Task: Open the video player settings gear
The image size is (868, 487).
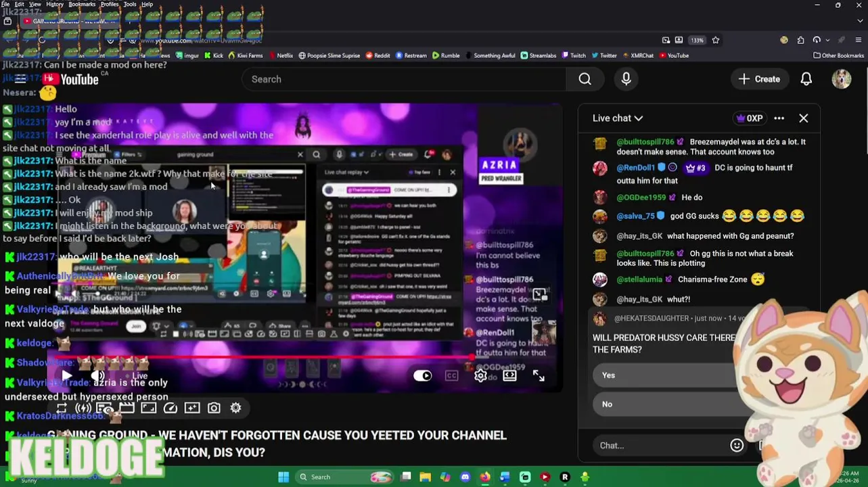Action: point(480,375)
